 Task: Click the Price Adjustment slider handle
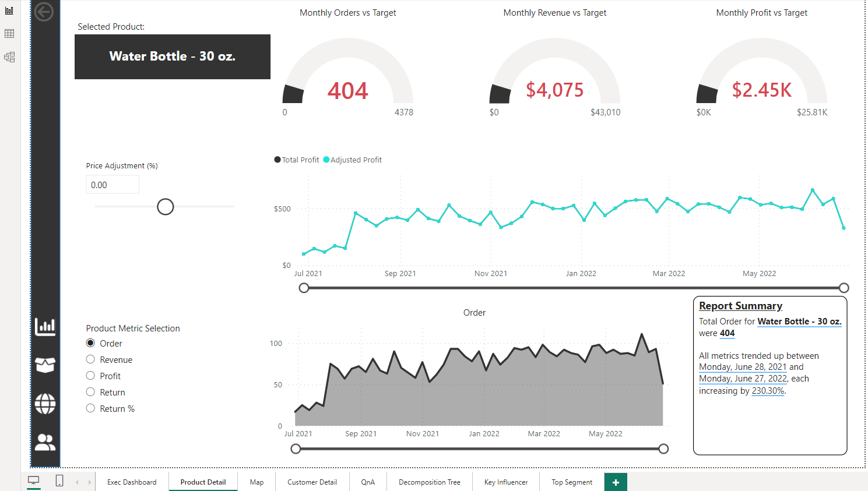pyautogui.click(x=166, y=207)
